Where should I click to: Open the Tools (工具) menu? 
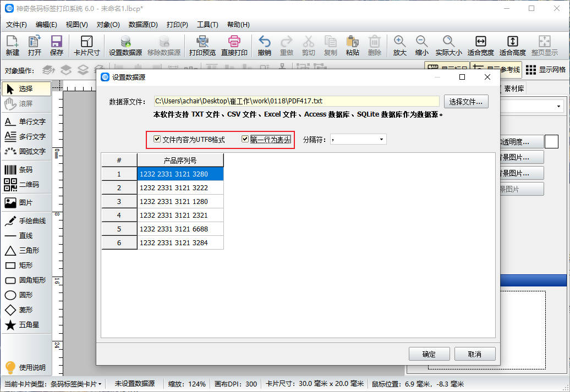click(x=207, y=25)
